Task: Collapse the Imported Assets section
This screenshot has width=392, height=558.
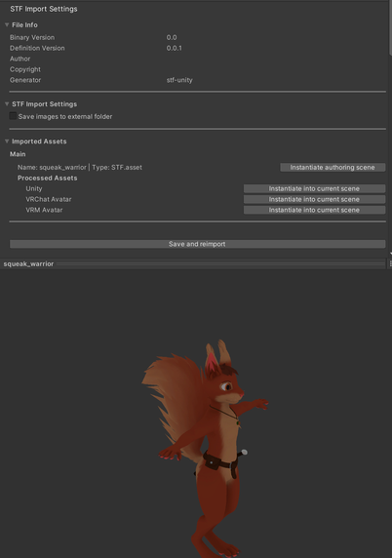Action: 7,141
